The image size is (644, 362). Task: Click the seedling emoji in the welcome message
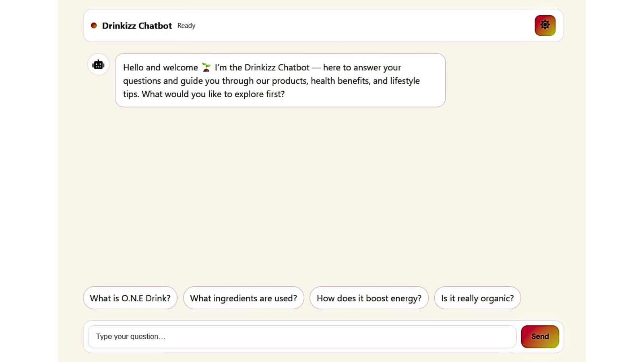pos(206,67)
